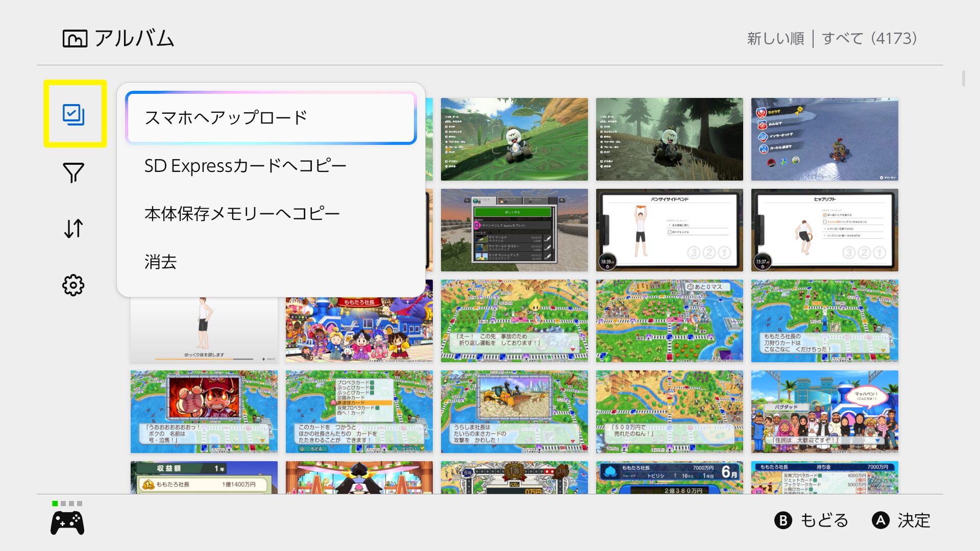Select the multi-select checkbox icon in sidebar
980x551 pixels.
(x=75, y=114)
